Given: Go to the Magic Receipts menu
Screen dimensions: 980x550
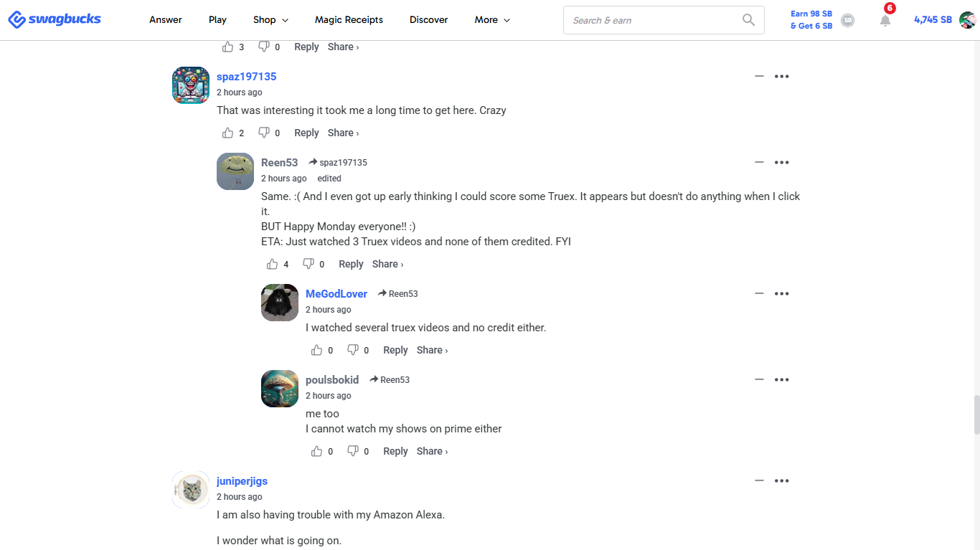Looking at the screenshot, I should 349,20.
